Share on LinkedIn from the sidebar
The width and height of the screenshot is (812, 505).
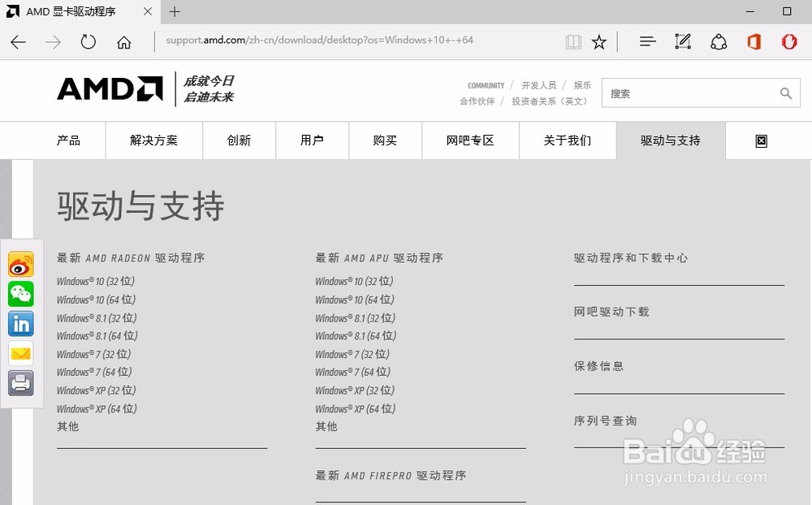pyautogui.click(x=20, y=323)
